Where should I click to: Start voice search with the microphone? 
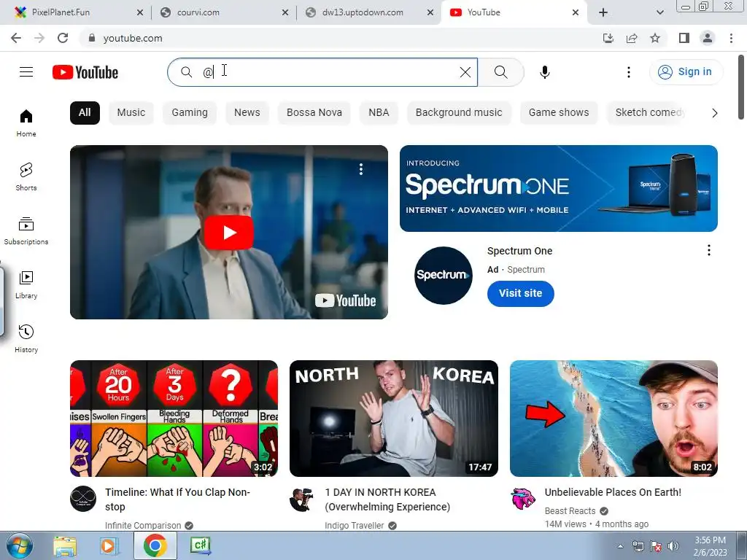[544, 72]
